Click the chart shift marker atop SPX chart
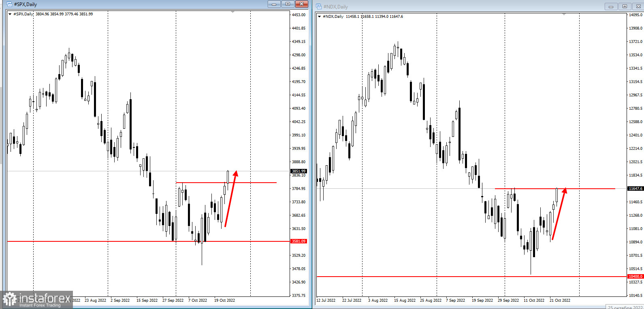The image size is (644, 309). tap(232, 12)
